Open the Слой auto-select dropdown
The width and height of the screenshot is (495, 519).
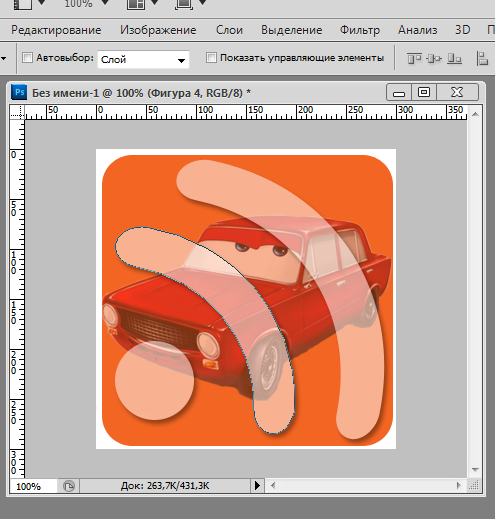click(143, 60)
